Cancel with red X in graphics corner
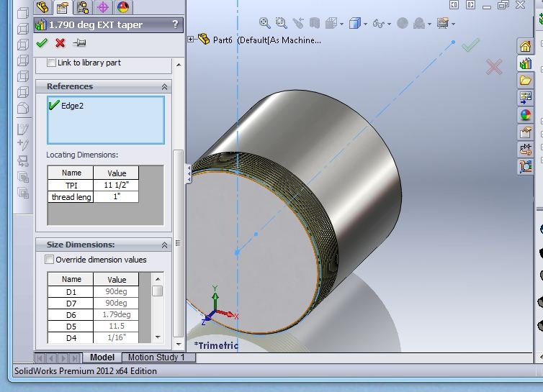 pyautogui.click(x=494, y=67)
